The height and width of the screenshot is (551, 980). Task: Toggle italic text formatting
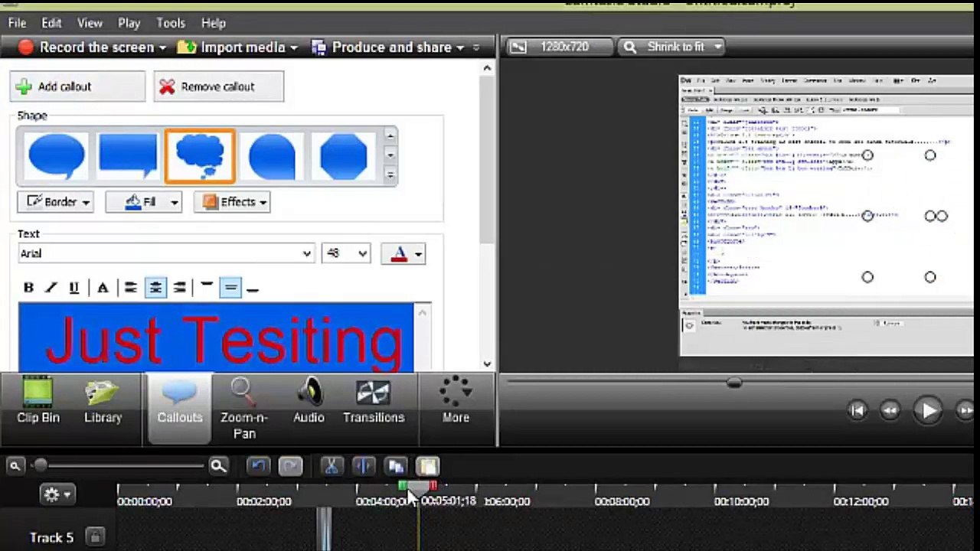tap(51, 287)
